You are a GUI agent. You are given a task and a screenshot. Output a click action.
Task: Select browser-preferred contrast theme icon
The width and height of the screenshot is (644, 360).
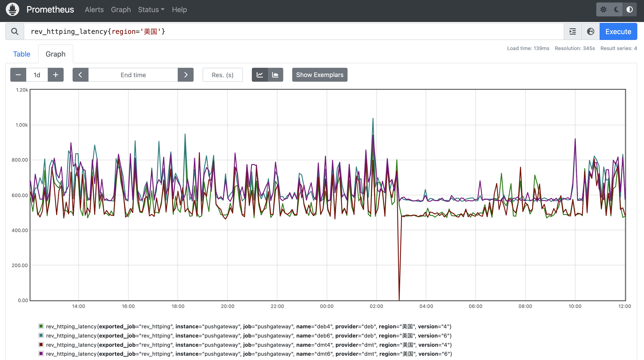(x=629, y=9)
